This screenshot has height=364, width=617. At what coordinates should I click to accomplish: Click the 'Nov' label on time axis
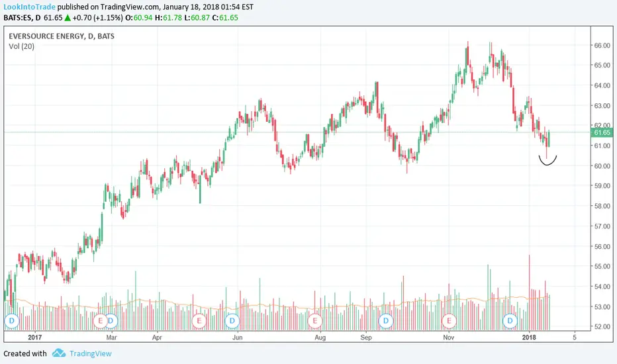[449, 338]
